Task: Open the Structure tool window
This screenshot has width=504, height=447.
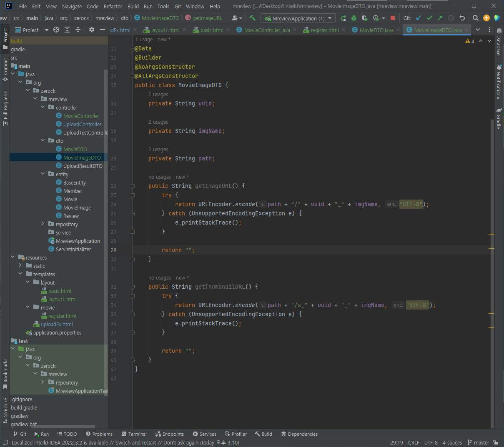Action: tap(5, 411)
